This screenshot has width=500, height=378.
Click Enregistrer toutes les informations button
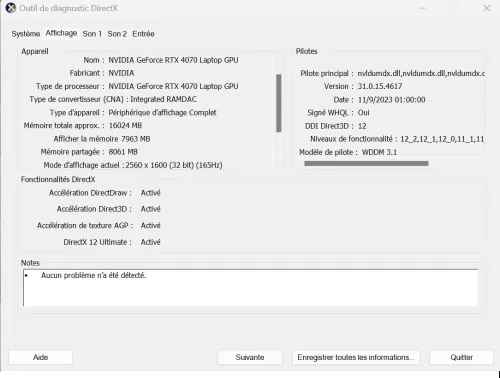tap(356, 357)
